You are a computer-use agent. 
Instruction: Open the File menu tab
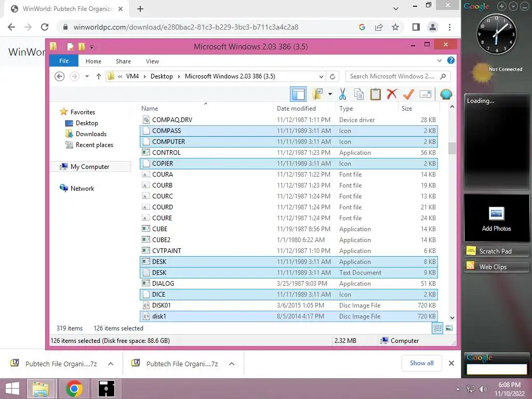point(64,61)
